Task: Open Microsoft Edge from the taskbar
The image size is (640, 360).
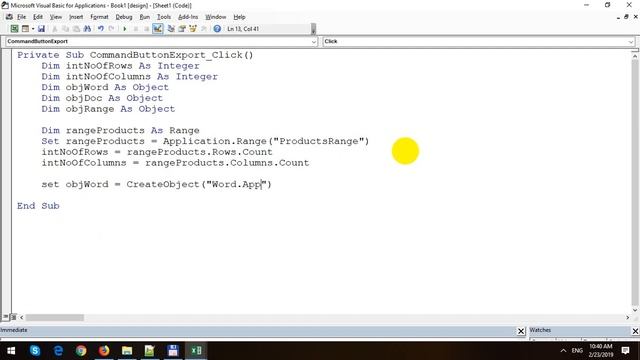Action: click(58, 351)
